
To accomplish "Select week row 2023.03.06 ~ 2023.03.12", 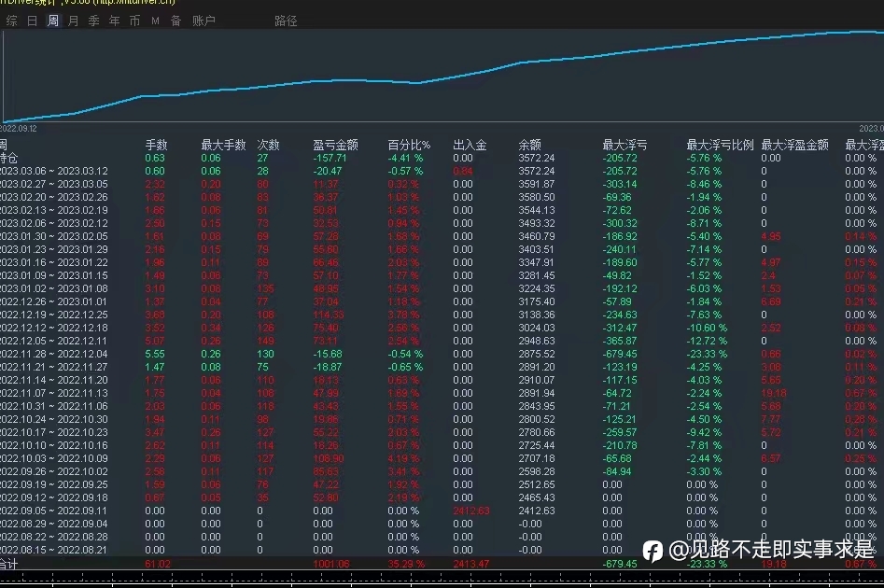I will pyautogui.click(x=442, y=172).
